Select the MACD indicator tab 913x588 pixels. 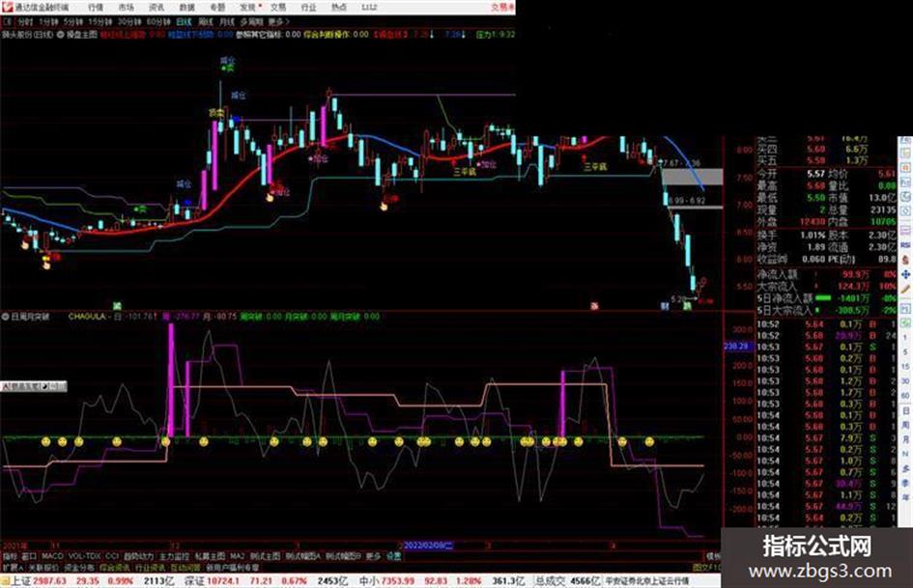click(52, 556)
